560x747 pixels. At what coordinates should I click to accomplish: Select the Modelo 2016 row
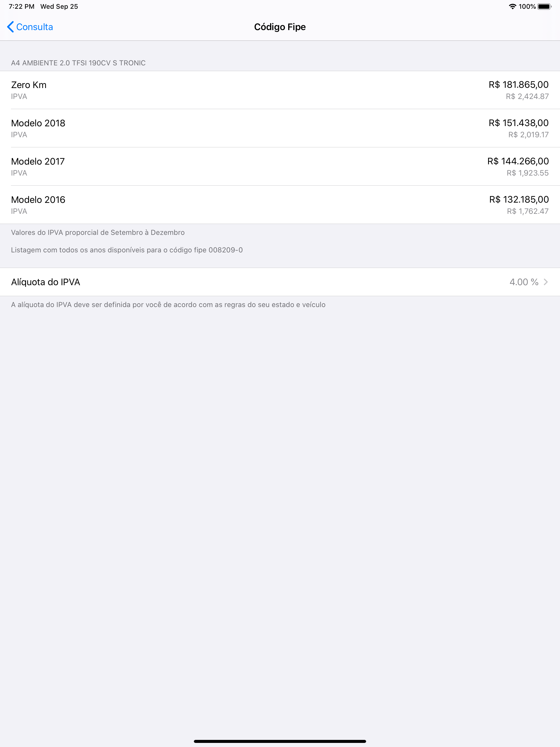(280, 205)
